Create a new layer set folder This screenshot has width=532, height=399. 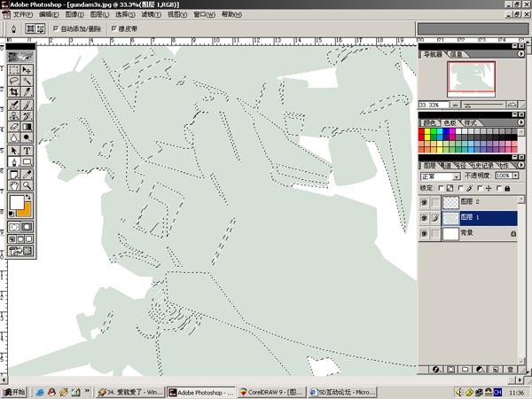(x=465, y=369)
